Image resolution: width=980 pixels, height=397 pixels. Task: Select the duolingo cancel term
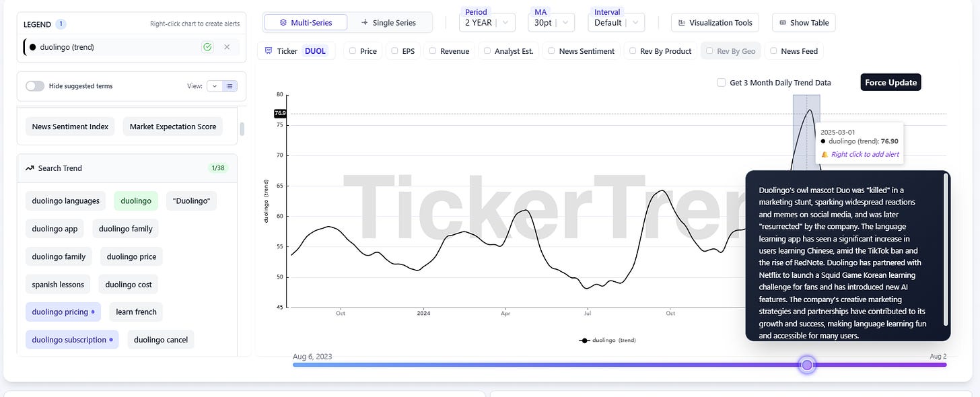(160, 340)
